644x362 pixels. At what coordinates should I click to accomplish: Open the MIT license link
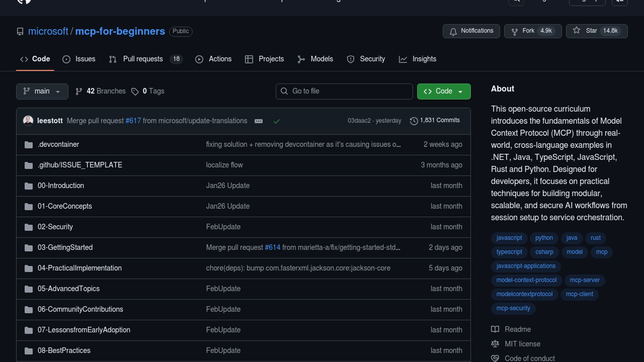click(x=522, y=344)
